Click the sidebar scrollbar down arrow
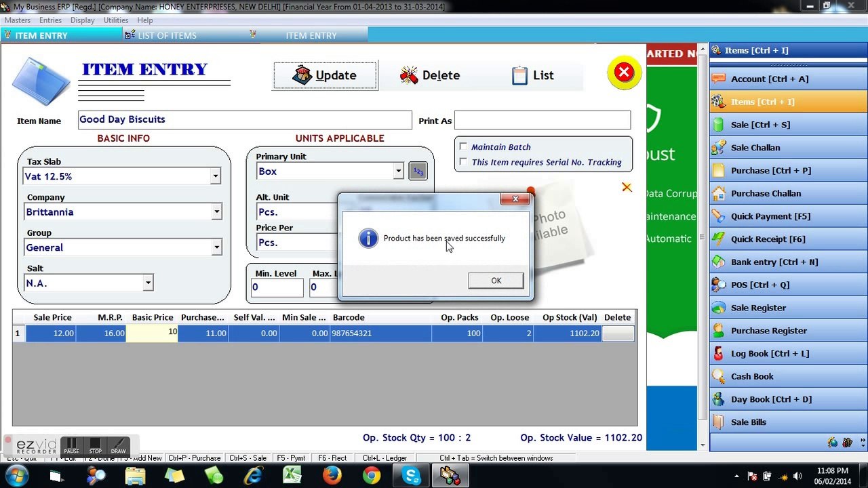Screen dimensions: 868x488 [x=703, y=445]
